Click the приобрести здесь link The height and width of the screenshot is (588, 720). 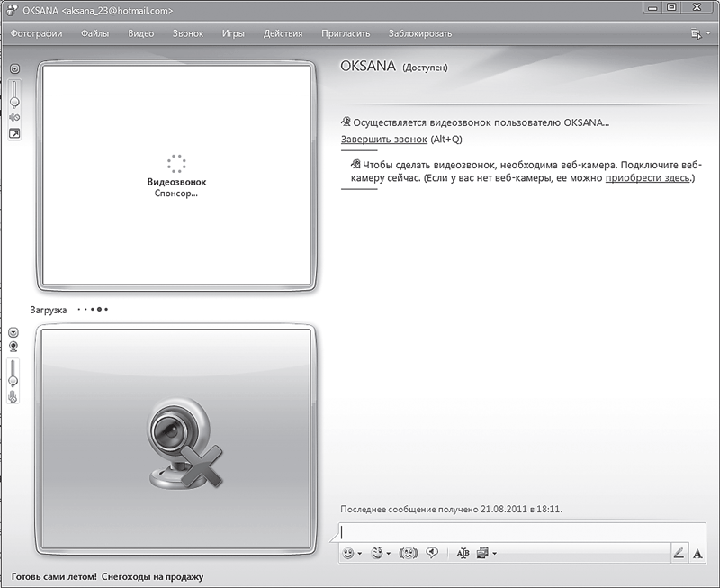click(x=648, y=178)
